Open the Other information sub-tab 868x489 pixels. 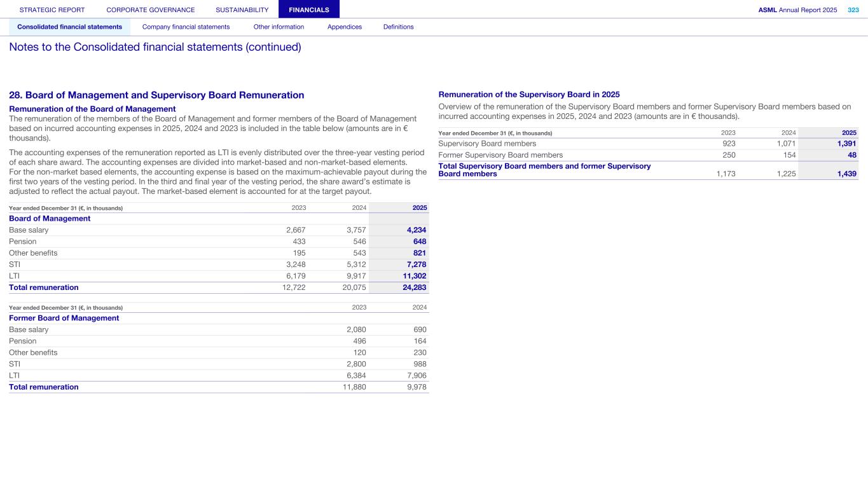tap(279, 27)
